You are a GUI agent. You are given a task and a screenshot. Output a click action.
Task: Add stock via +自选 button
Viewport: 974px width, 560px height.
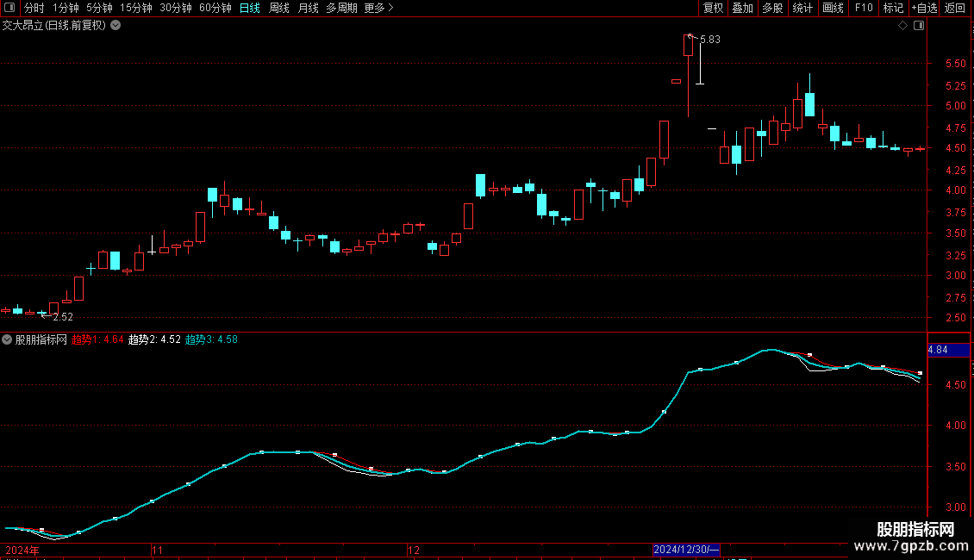pos(924,8)
